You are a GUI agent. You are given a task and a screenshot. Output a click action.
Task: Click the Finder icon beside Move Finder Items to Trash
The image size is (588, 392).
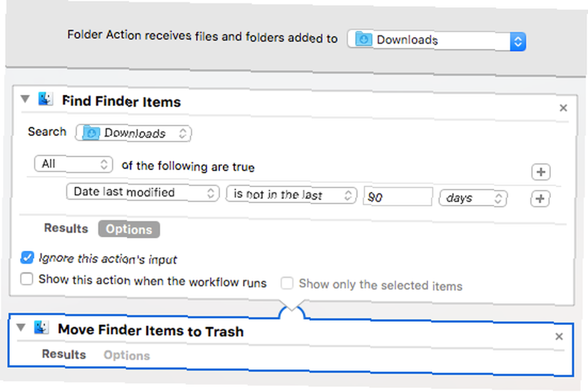pos(41,327)
